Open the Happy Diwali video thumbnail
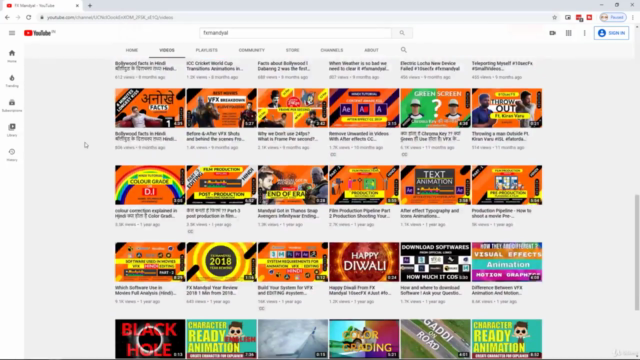640x360 pixels. click(364, 262)
